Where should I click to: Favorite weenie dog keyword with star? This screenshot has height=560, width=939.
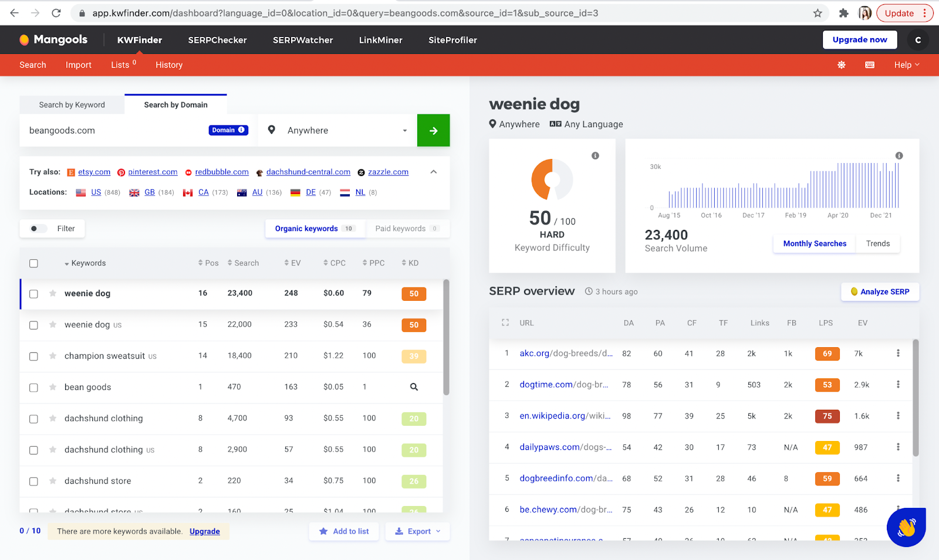coord(53,293)
